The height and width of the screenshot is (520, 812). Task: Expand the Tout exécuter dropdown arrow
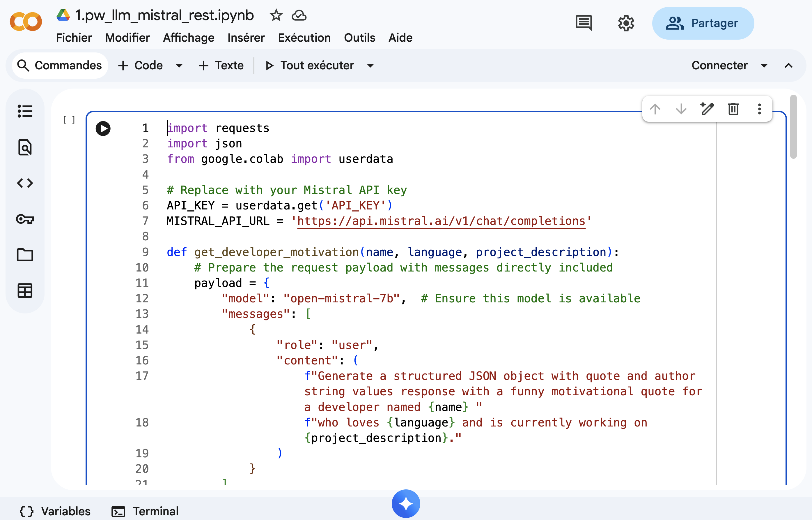370,66
